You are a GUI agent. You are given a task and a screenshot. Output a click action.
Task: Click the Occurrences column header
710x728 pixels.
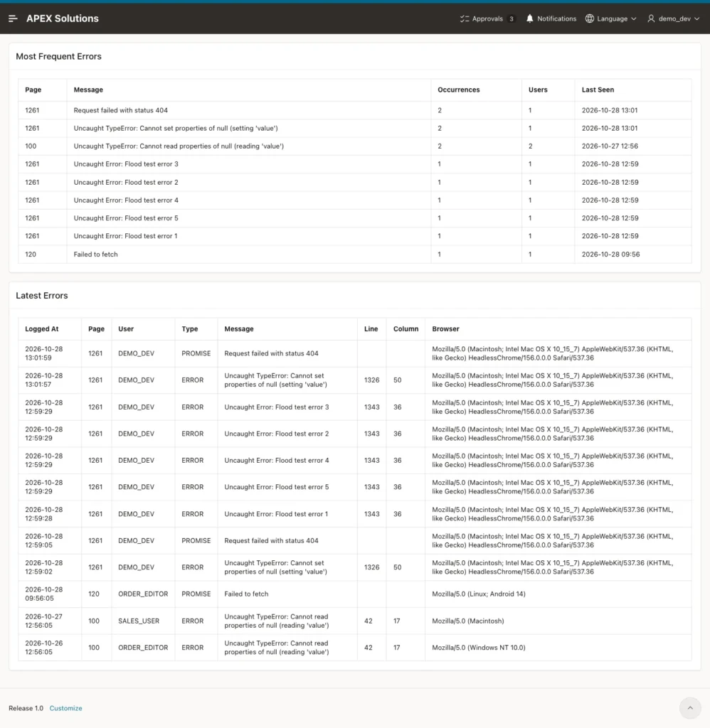(x=459, y=90)
